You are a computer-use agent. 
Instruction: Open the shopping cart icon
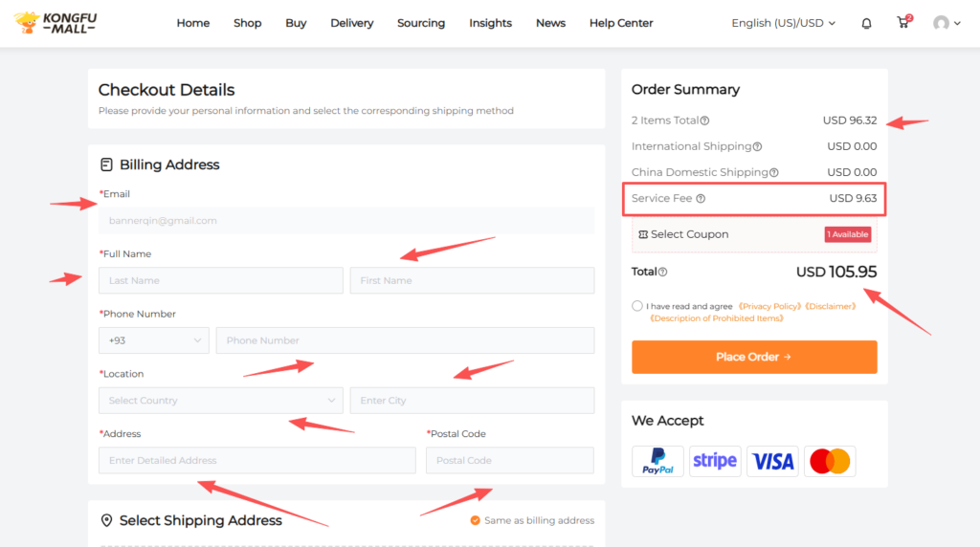tap(902, 23)
